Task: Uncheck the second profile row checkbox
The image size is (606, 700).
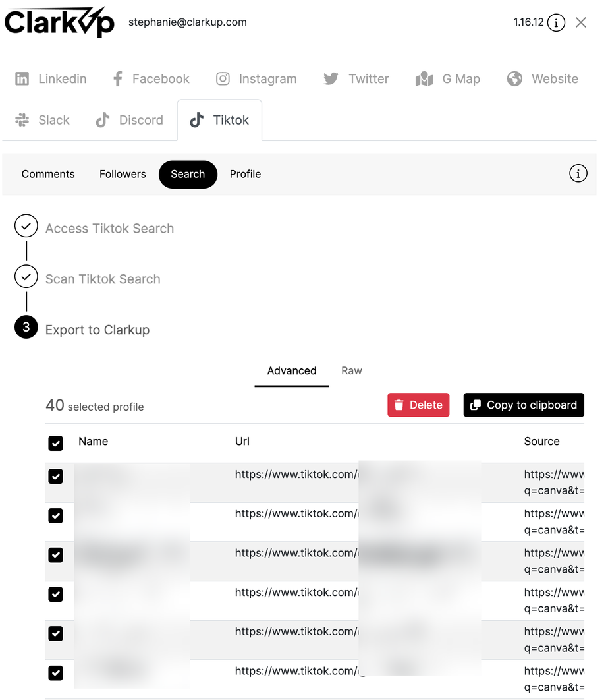Action: (x=56, y=515)
